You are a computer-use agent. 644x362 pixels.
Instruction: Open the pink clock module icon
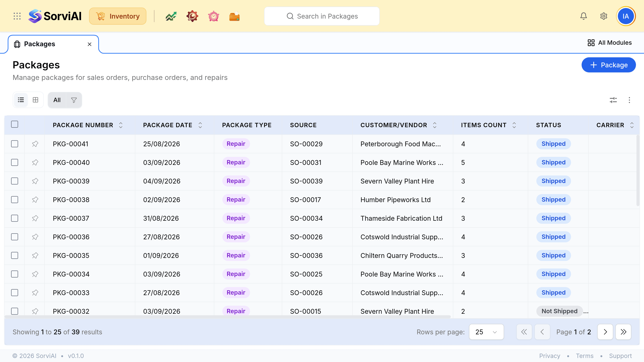(213, 16)
